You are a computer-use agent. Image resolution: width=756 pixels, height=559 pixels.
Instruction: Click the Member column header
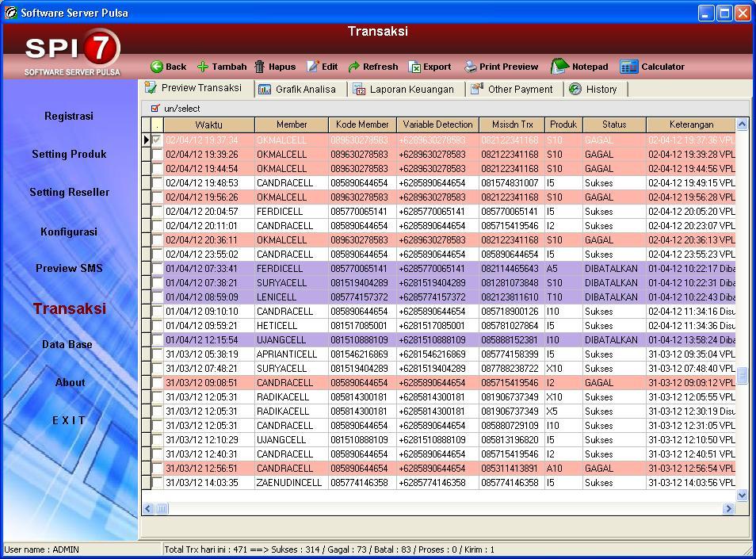291,124
